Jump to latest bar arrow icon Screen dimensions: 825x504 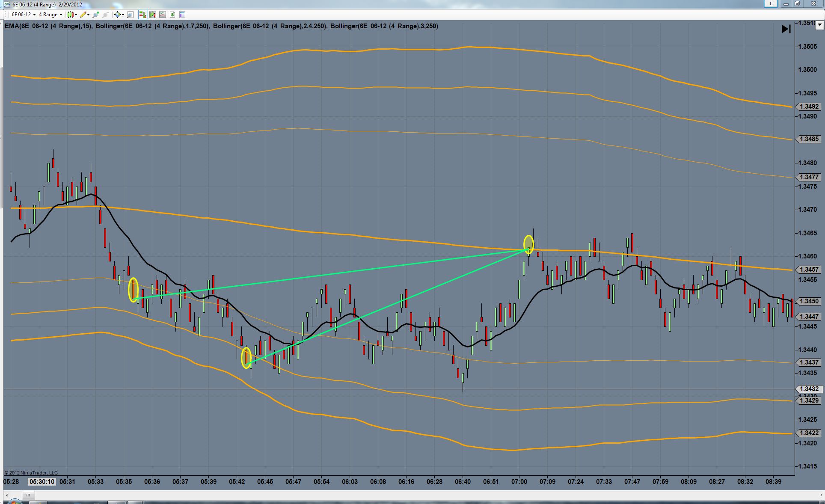(786, 29)
